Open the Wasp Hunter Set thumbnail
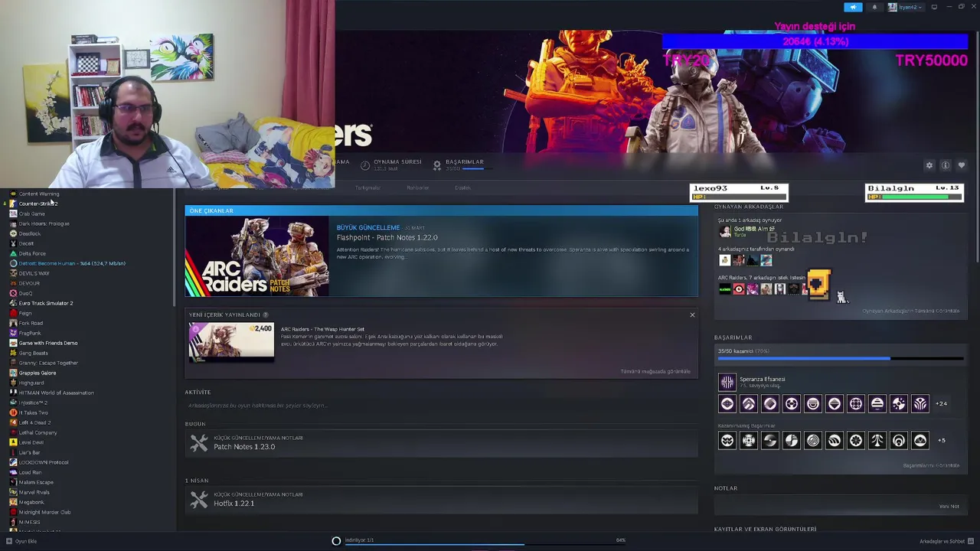The width and height of the screenshot is (980, 551). point(231,342)
